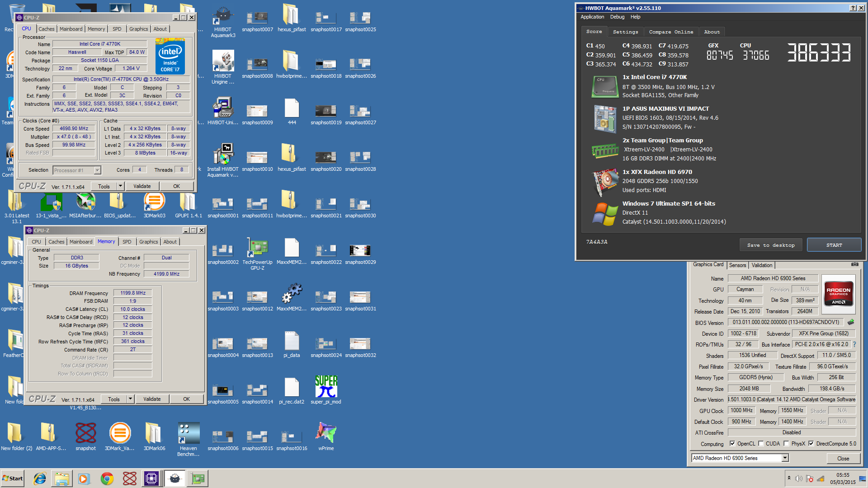Click the GPU-Z screenshot camera icon

click(855, 264)
